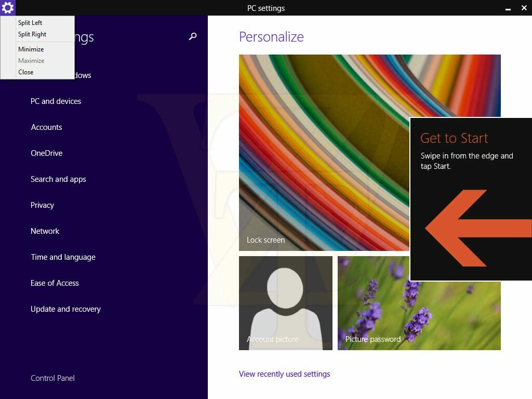The height and width of the screenshot is (399, 532).
Task: Open OneDrive settings
Action: tap(45, 153)
